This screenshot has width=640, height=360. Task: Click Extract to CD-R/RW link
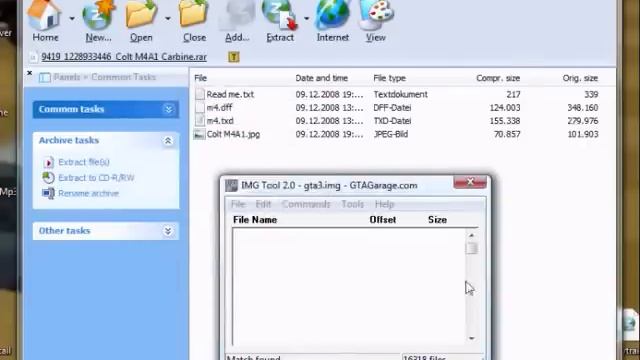(96, 178)
